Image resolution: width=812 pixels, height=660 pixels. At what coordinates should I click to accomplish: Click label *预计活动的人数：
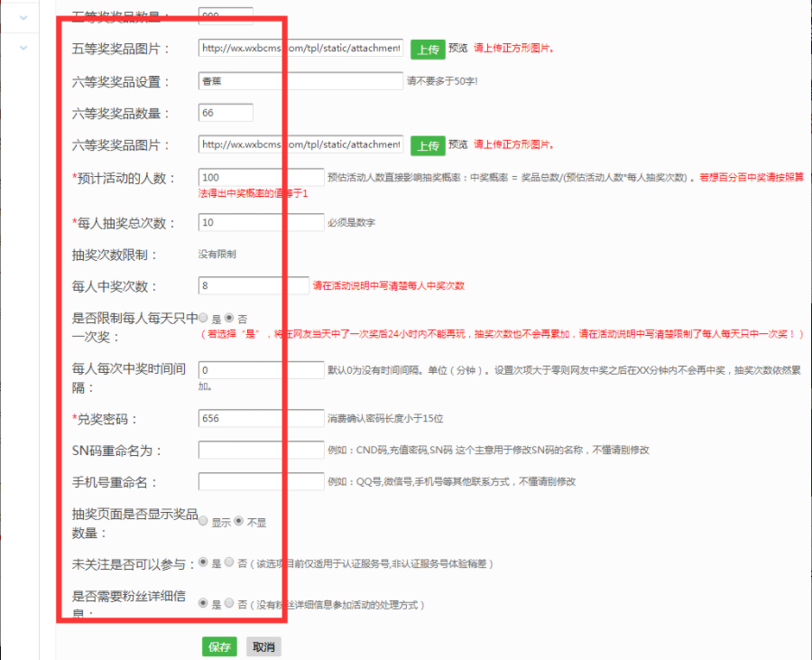tap(125, 178)
